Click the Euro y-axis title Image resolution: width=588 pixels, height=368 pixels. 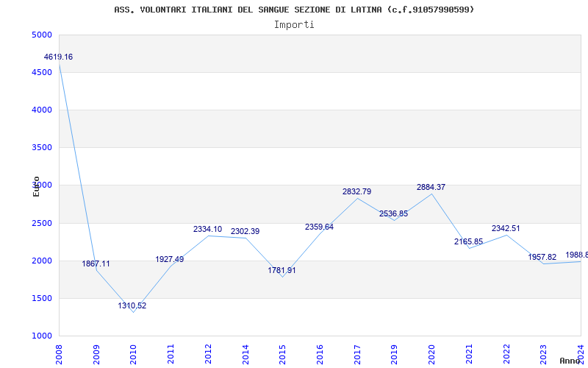(36, 186)
